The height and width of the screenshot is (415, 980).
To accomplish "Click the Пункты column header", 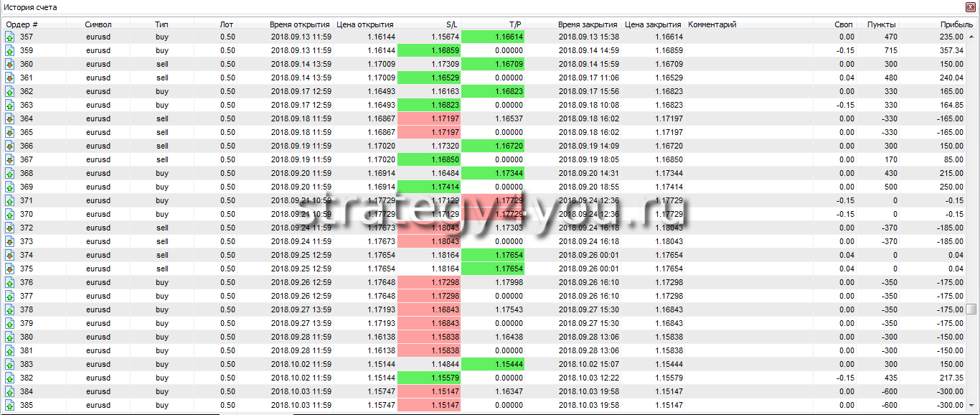I will click(881, 24).
